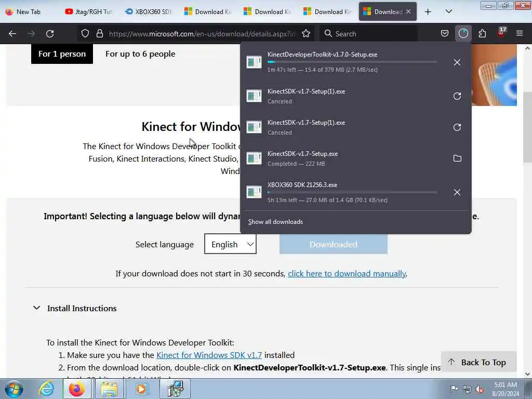Click the KinectDeveloperToolkit download file icon
Viewport: 532px width, 399px height.
click(254, 62)
